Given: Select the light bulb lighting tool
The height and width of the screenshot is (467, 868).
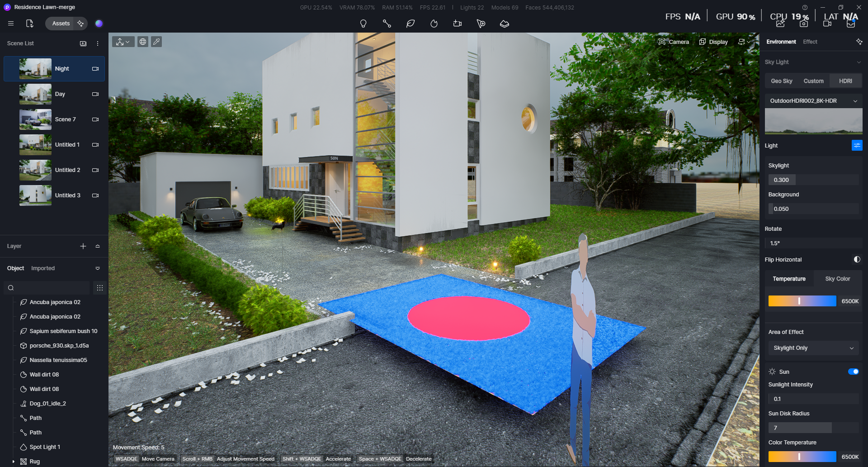Looking at the screenshot, I should 363,24.
